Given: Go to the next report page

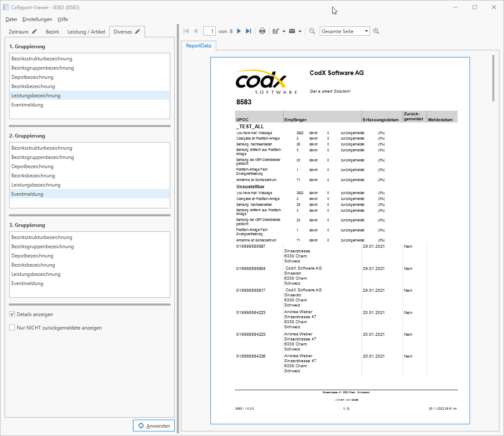Looking at the screenshot, I should (x=239, y=31).
